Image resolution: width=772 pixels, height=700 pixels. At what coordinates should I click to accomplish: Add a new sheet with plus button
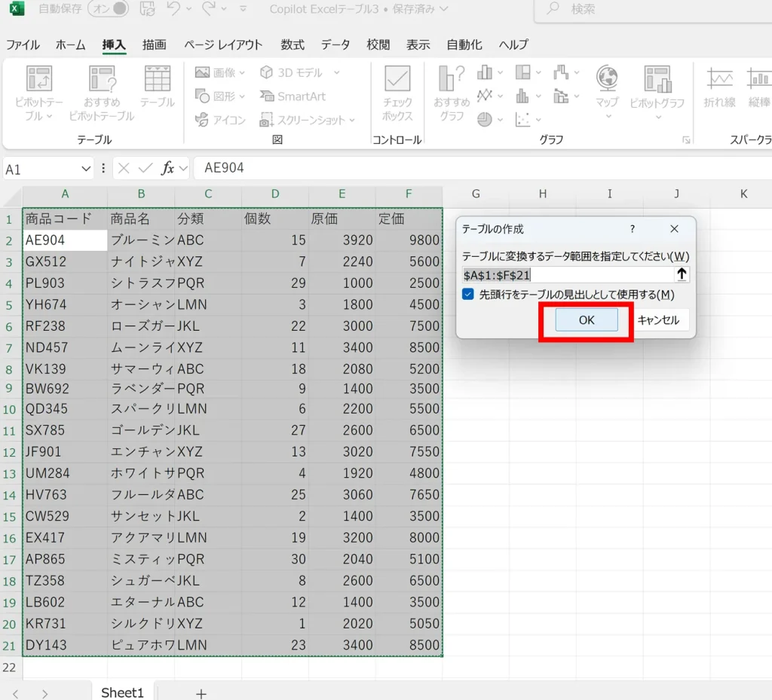[201, 693]
